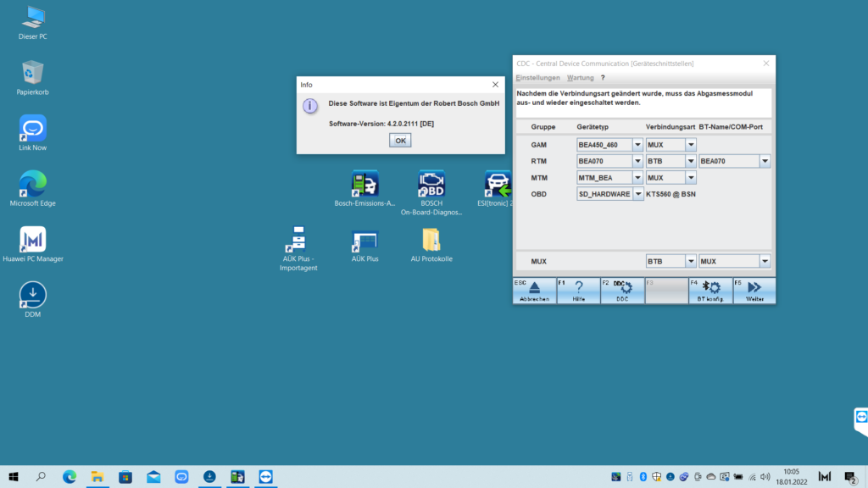Open taskbar search magnifier
868x488 pixels.
coord(41,476)
